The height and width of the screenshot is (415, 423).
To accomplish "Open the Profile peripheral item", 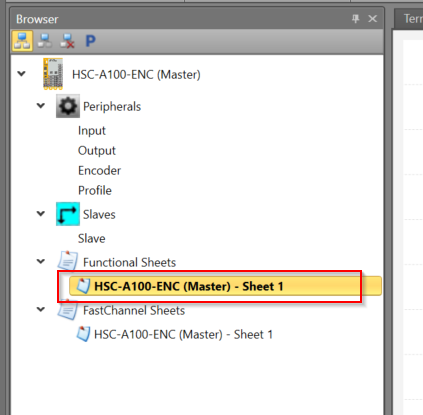I will coord(95,191).
